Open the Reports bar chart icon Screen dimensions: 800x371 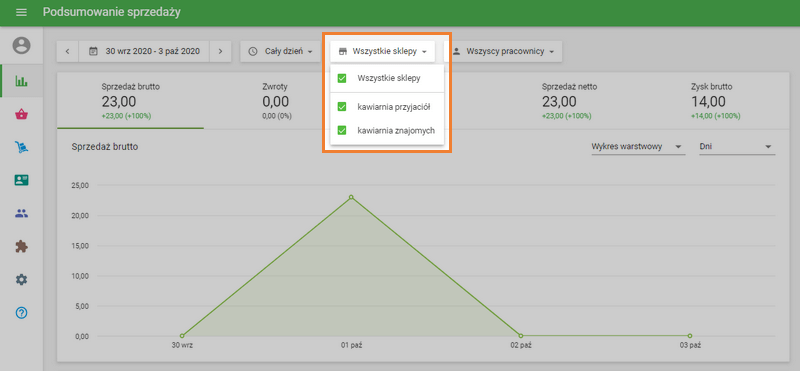[21, 81]
